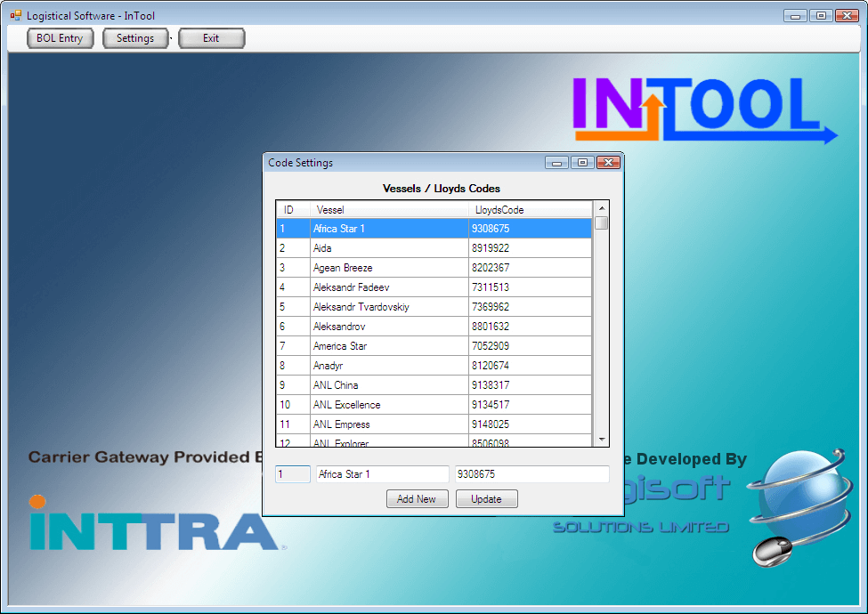Close the Logistical Software main window
Viewport: 868px width, 614px height.
(x=847, y=15)
